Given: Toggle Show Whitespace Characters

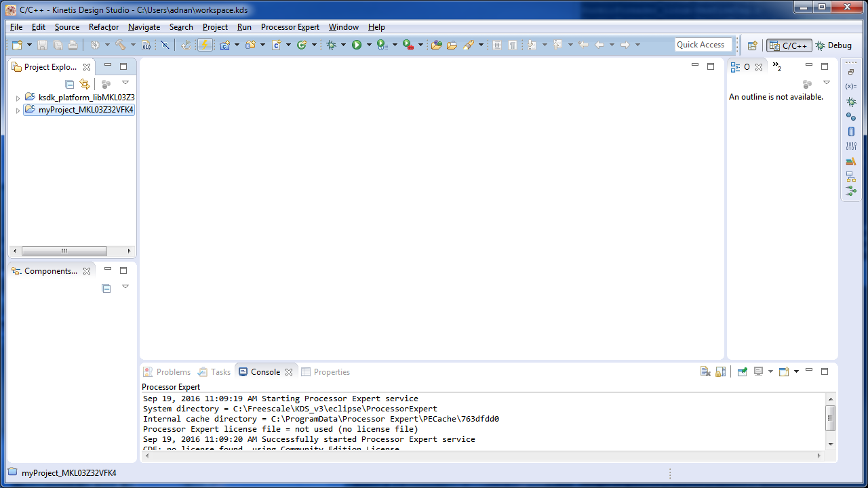Looking at the screenshot, I should pos(513,45).
